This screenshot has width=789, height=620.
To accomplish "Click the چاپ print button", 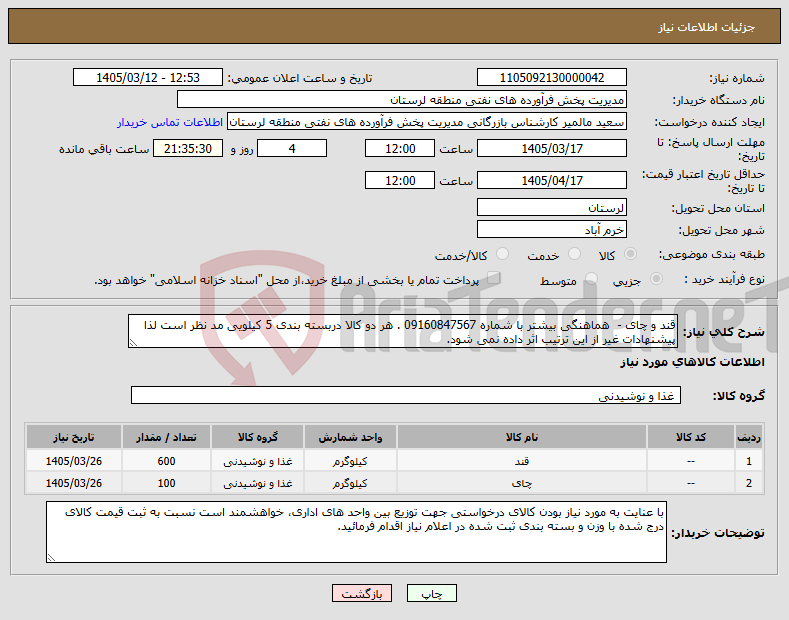I will click(x=432, y=594).
